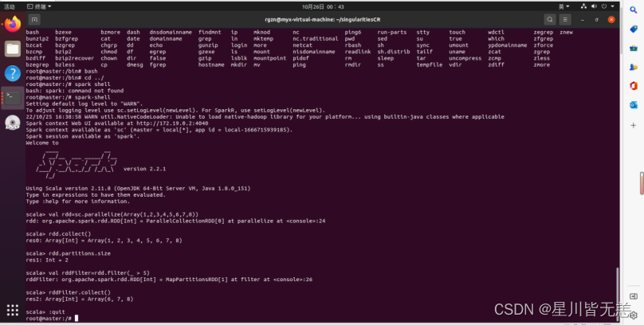
Task: Close the terminal window with orange button
Action: [x=611, y=19]
